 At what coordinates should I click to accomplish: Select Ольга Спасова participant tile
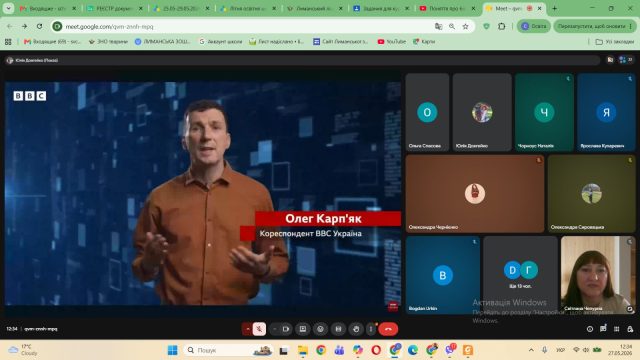coord(427,112)
